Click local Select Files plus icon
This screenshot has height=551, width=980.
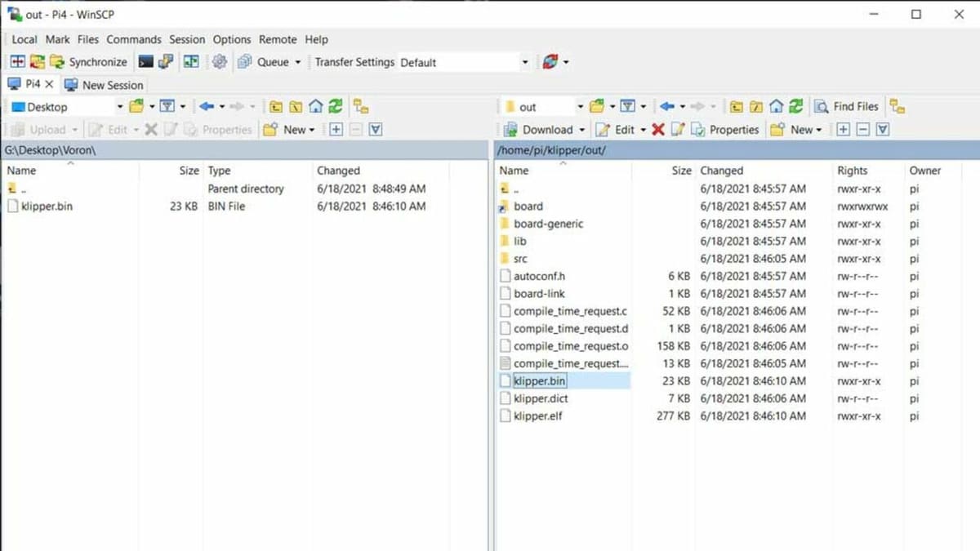336,129
